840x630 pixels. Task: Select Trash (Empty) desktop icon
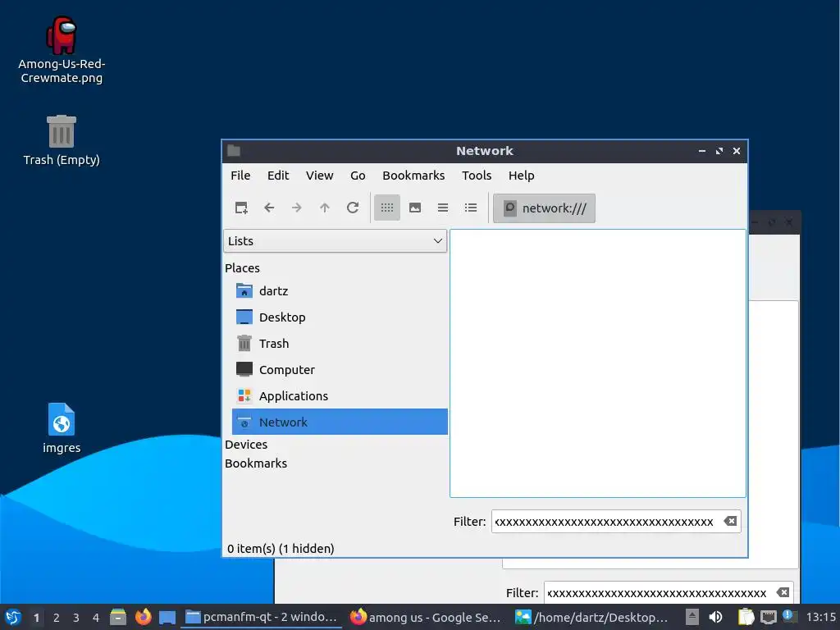click(62, 140)
